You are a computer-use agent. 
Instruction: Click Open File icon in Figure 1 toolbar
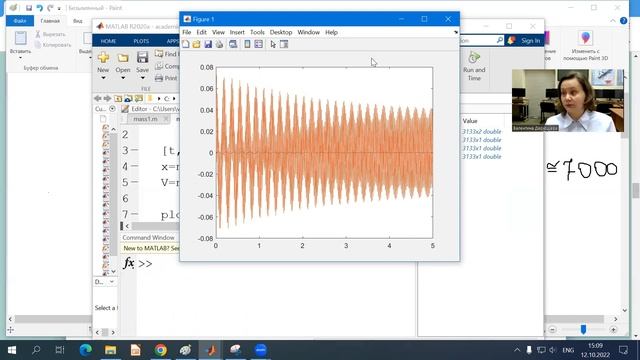click(x=197, y=44)
